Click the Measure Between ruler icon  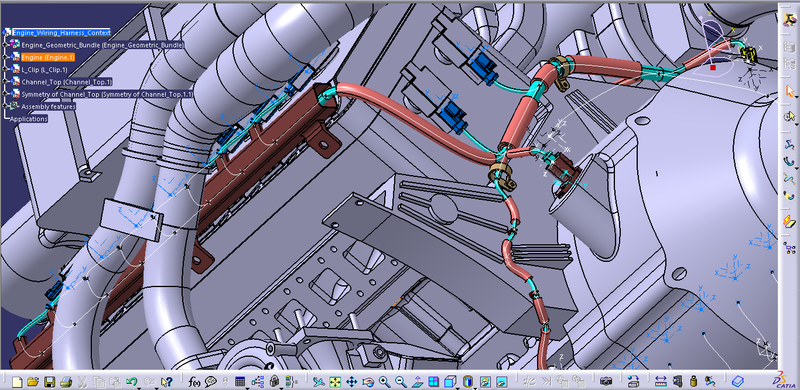(660, 381)
